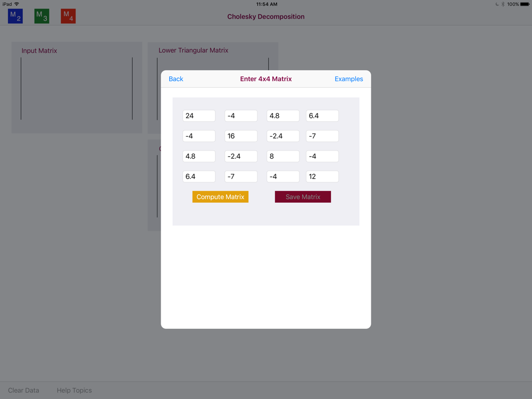
Task: Open the red M4 matrix icon
Action: [68, 16]
